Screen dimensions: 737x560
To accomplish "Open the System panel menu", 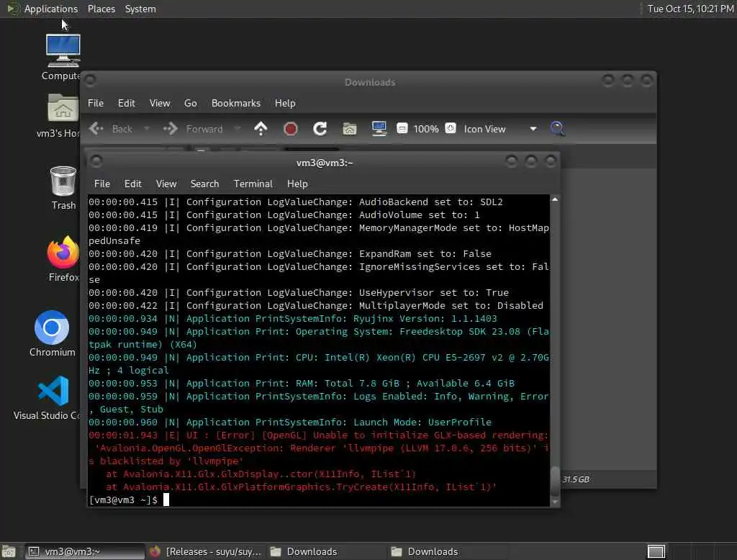I will pos(140,9).
